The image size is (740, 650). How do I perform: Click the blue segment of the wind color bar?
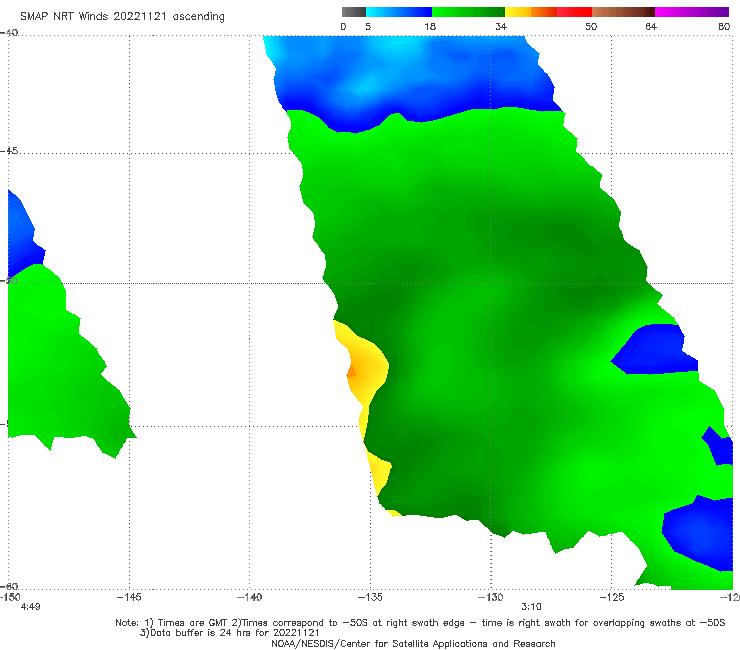[399, 12]
